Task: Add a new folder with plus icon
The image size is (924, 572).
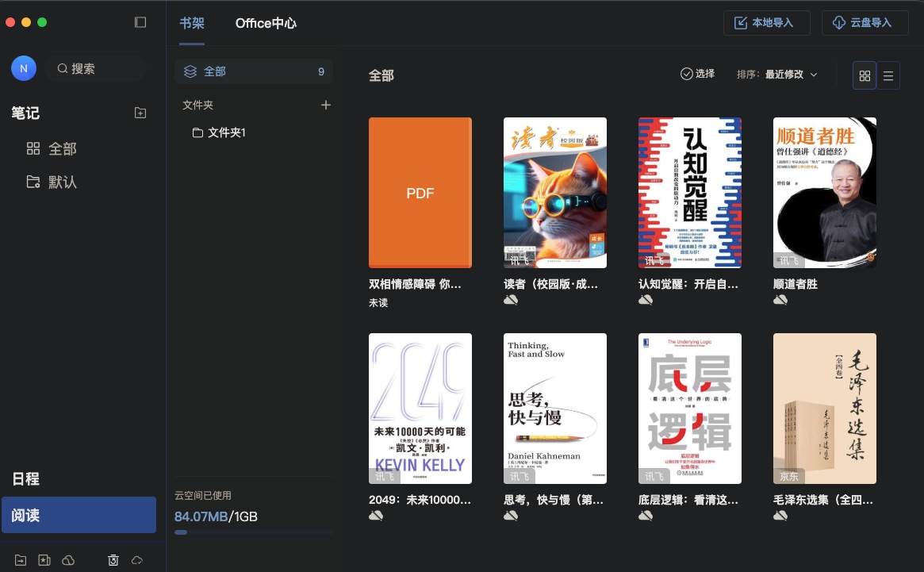Action: pos(325,105)
